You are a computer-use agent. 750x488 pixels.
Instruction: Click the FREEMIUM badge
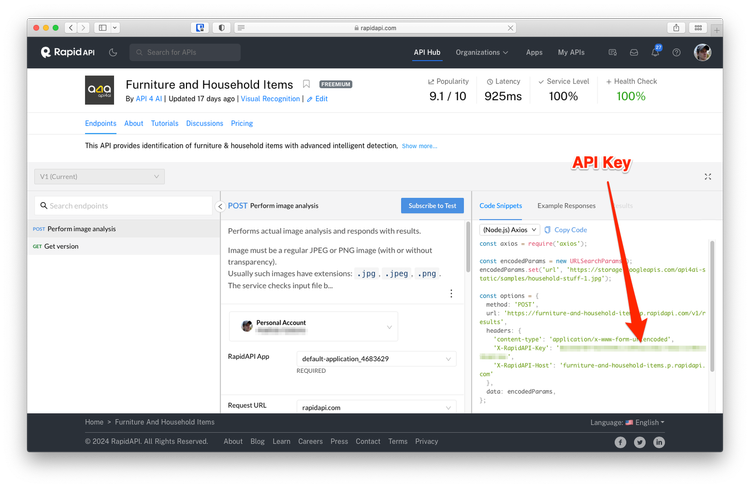[335, 84]
